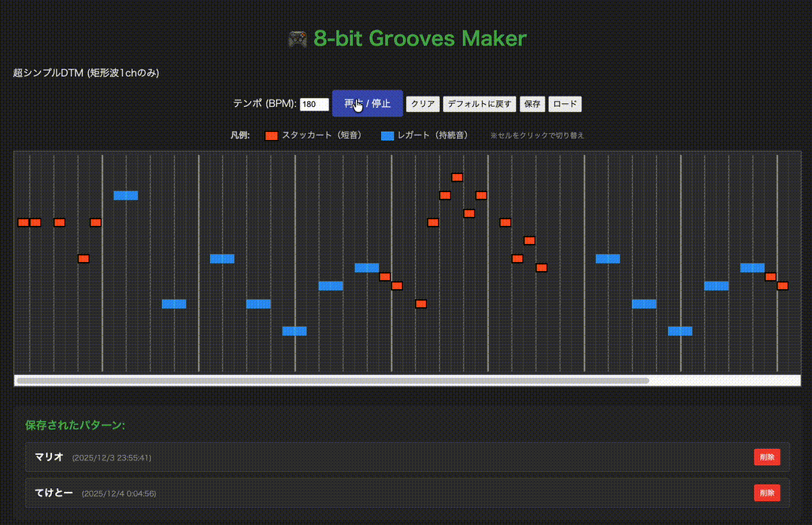Click the red スタッカート legend swatch

(271, 136)
